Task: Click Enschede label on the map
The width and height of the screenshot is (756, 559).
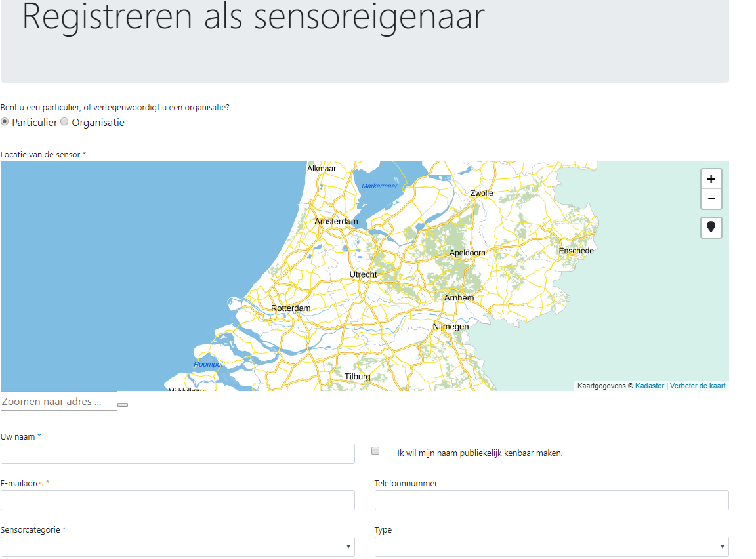Action: click(576, 251)
